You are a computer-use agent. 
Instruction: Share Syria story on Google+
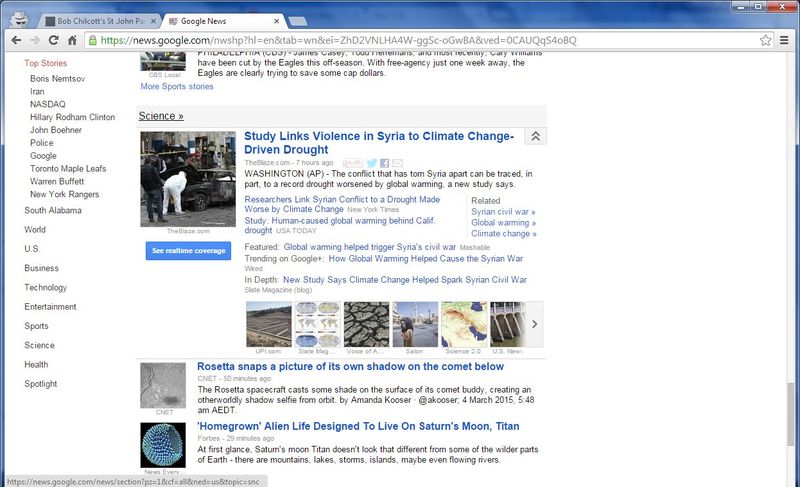[x=352, y=163]
